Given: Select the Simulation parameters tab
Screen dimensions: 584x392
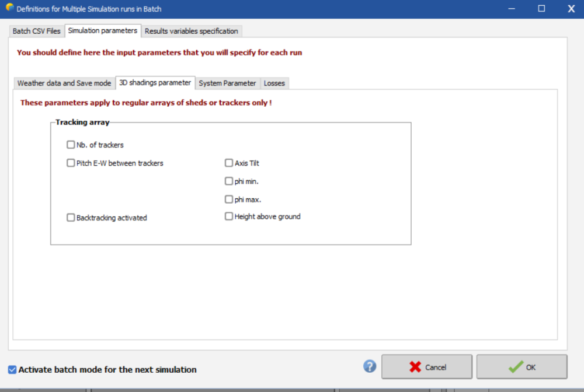Looking at the screenshot, I should (x=103, y=30).
